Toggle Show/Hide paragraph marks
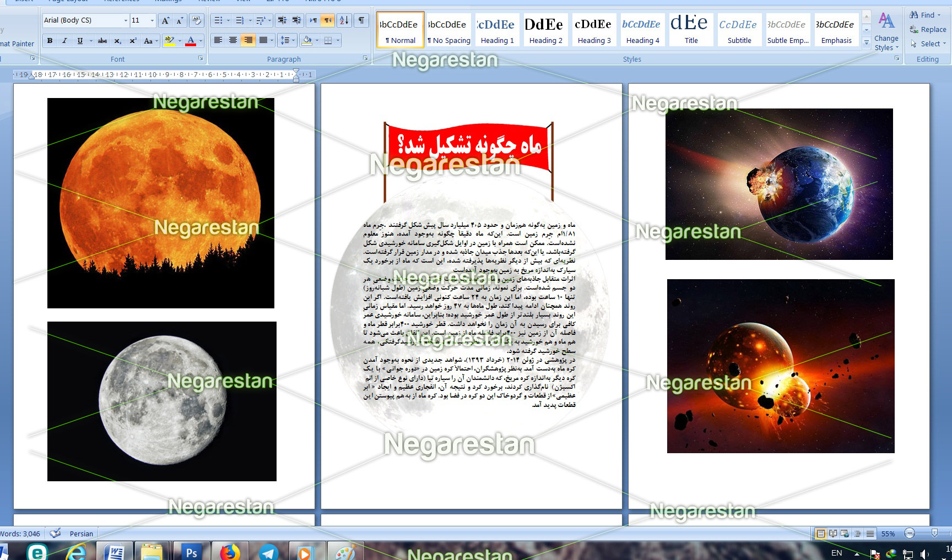 [361, 20]
